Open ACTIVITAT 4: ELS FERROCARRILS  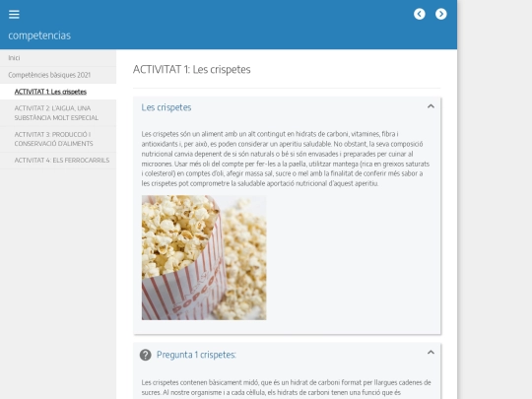click(58, 161)
